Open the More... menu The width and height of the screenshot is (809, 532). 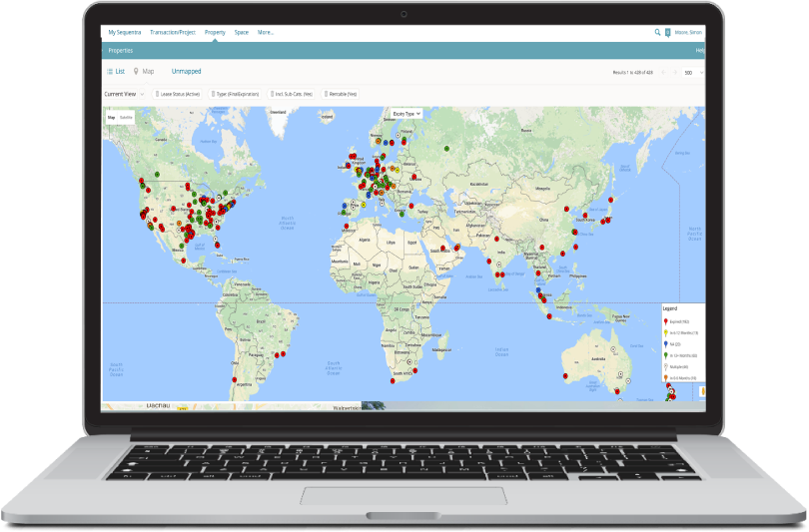(266, 33)
